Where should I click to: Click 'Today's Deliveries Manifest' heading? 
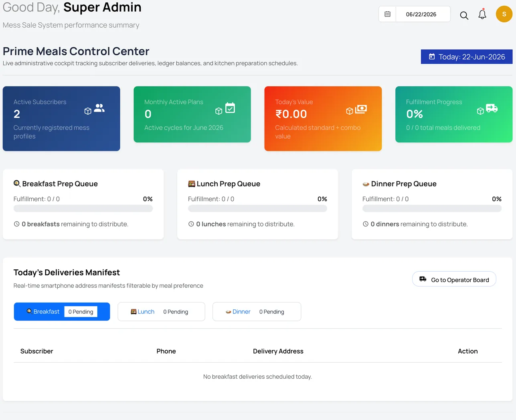point(67,273)
